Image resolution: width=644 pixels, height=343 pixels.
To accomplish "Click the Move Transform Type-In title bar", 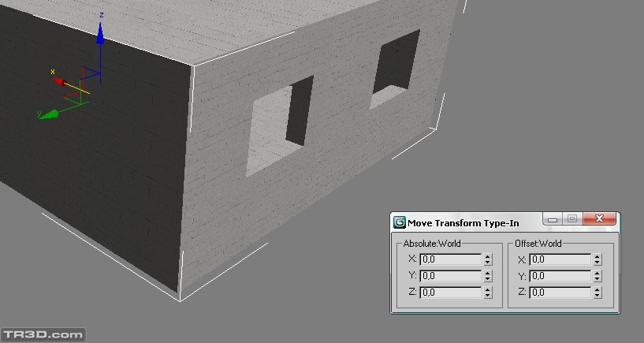I will point(473,222).
